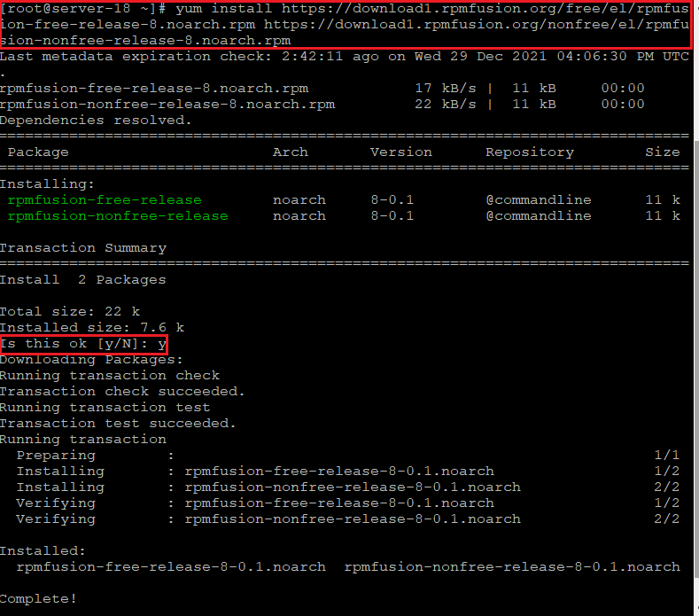Click 'noarch' in the rpmfusion-free-release row
Image resolution: width=699 pixels, height=616 pixels.
click(x=299, y=199)
